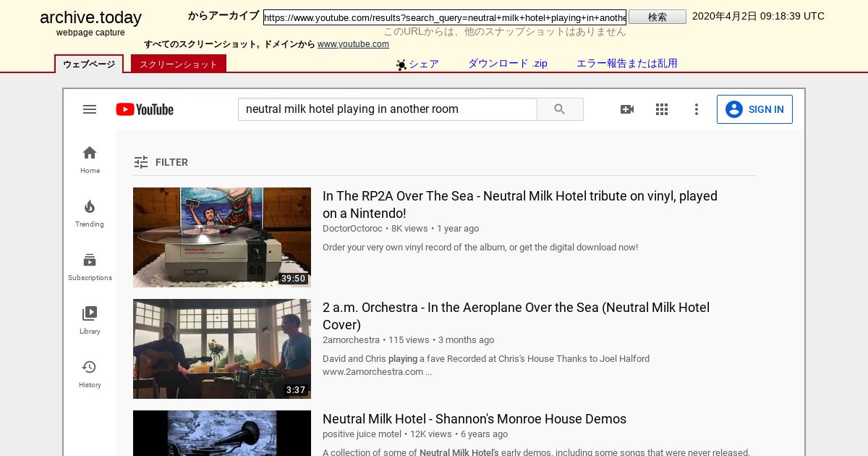Open the YouTube hamburger guide menu
868x456 pixels.
[x=90, y=109]
